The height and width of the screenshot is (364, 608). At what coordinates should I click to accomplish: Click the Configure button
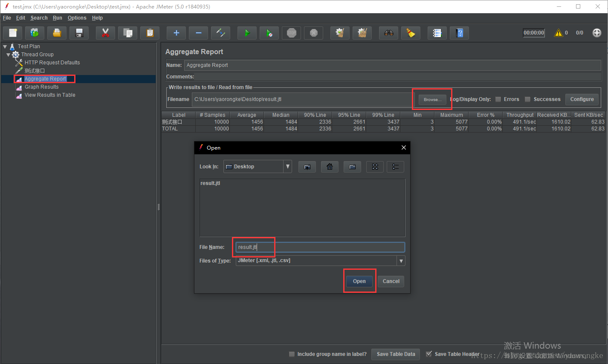[x=582, y=99]
